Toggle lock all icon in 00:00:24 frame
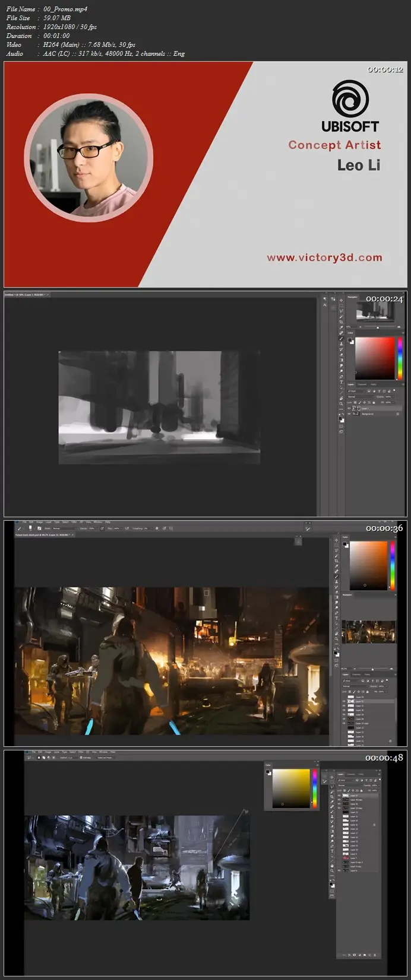The width and height of the screenshot is (411, 980). tap(374, 403)
